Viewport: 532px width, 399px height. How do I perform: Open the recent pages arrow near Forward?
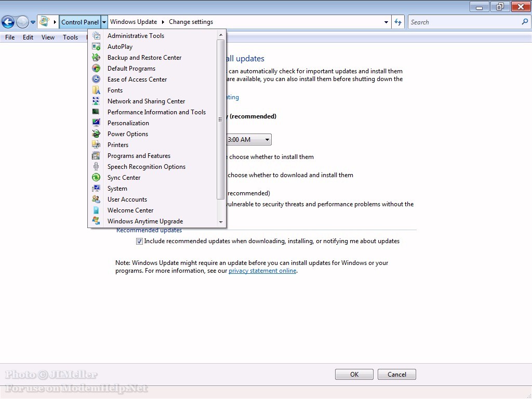(33, 22)
